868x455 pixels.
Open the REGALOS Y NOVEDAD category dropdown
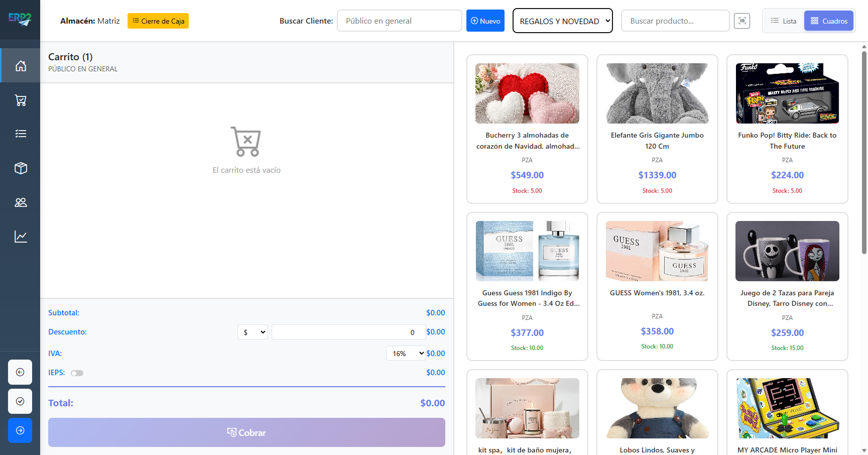562,21
